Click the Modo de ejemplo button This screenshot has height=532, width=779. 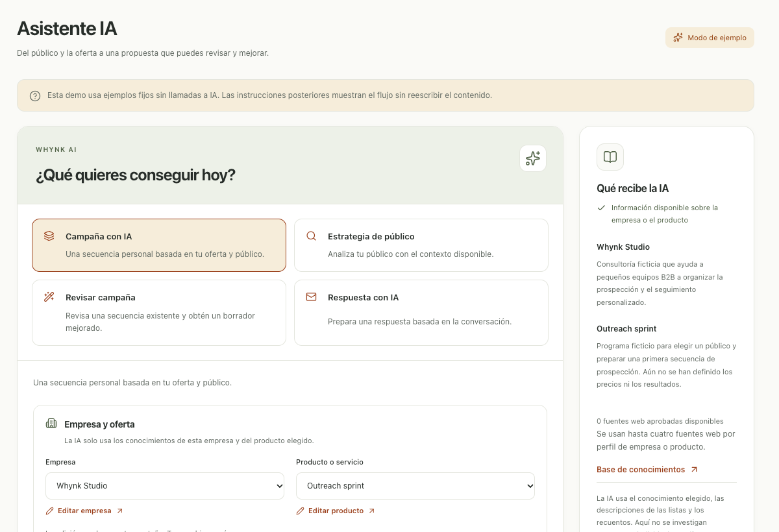pyautogui.click(x=710, y=38)
